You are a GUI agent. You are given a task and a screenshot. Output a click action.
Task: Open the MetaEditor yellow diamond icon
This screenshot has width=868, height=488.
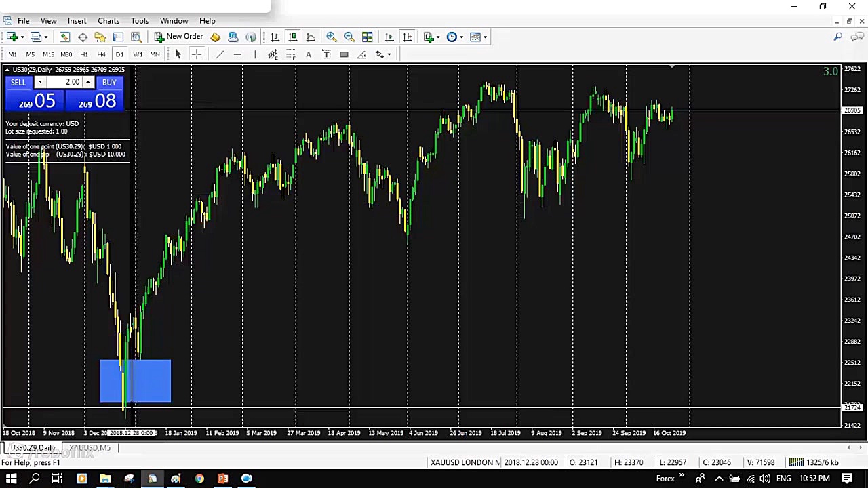[215, 37]
